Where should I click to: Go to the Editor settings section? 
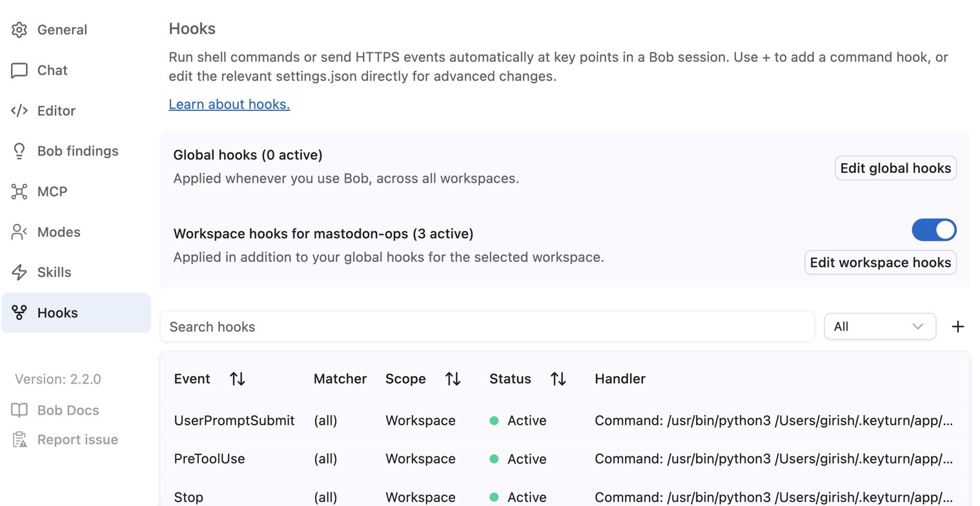pos(76,110)
